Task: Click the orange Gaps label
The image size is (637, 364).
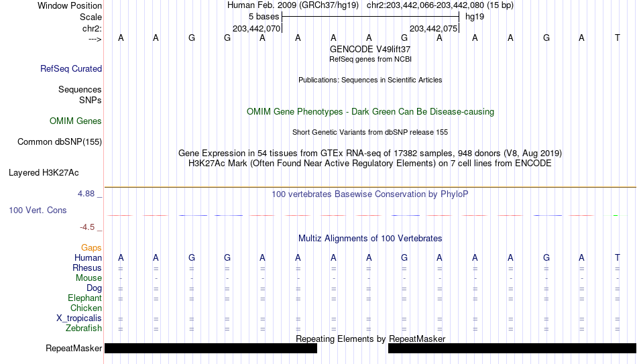Action: (x=91, y=248)
